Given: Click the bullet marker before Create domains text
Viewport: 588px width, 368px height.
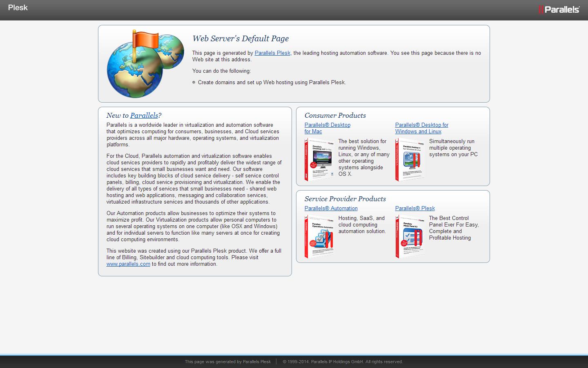Looking at the screenshot, I should (194, 82).
